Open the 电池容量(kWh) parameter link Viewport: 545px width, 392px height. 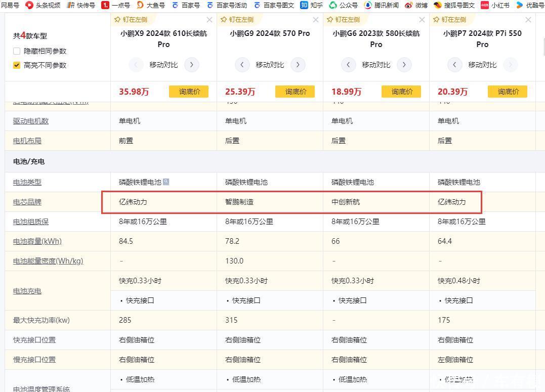(x=37, y=241)
